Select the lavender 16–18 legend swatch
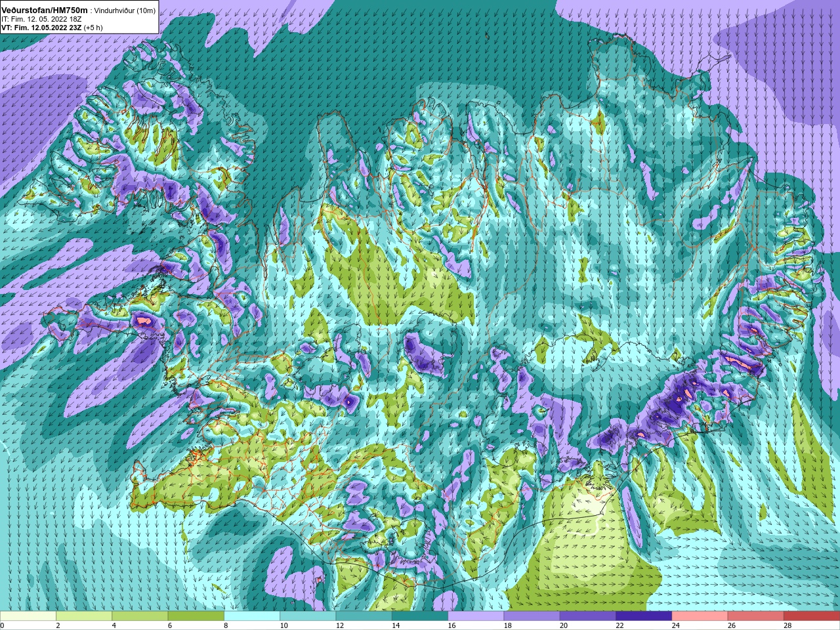 tap(476, 616)
